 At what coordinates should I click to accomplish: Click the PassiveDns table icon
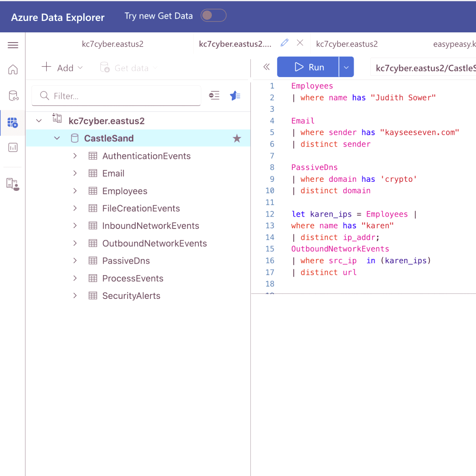tap(93, 261)
